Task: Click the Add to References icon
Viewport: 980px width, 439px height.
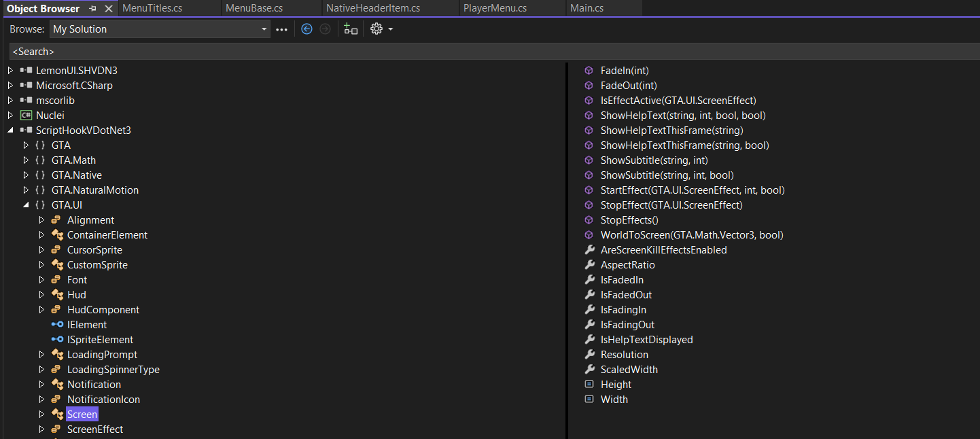Action: click(351, 29)
